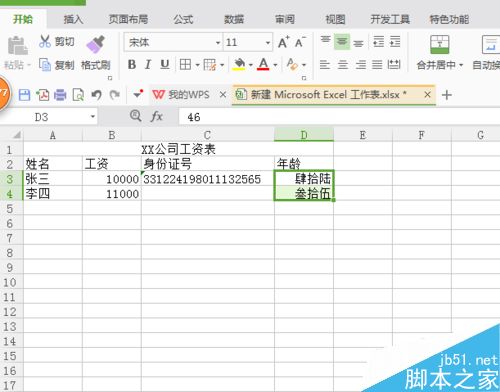Open Print Preview icon
Screen dimensions: 500x392
pos(78,95)
